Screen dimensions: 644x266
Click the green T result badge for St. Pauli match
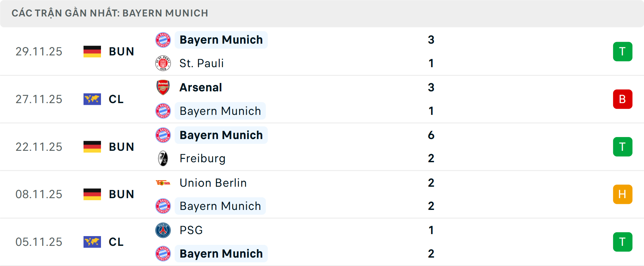623,51
